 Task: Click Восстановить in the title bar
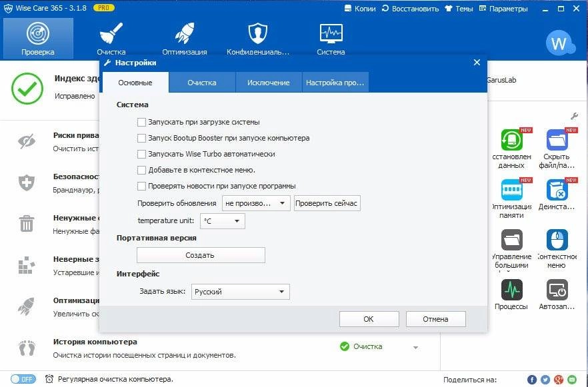point(410,8)
